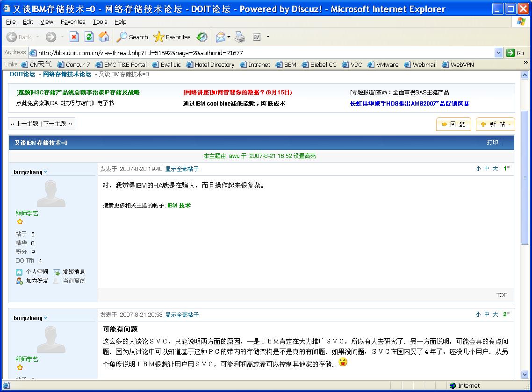The width and height of the screenshot is (532, 392).
Task: Click the Back arrow toolbar button
Action: [19, 37]
